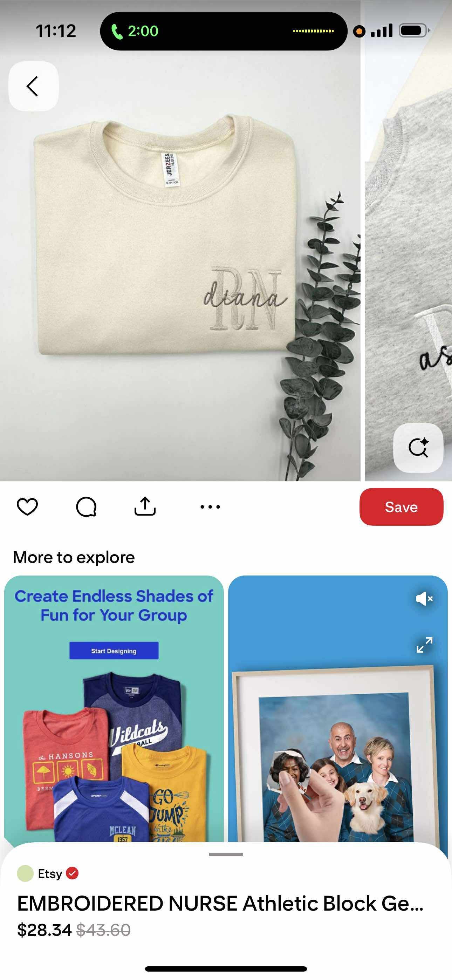Unmute the video pin speaker icon
Screen dimensions: 452x980
coord(425,599)
